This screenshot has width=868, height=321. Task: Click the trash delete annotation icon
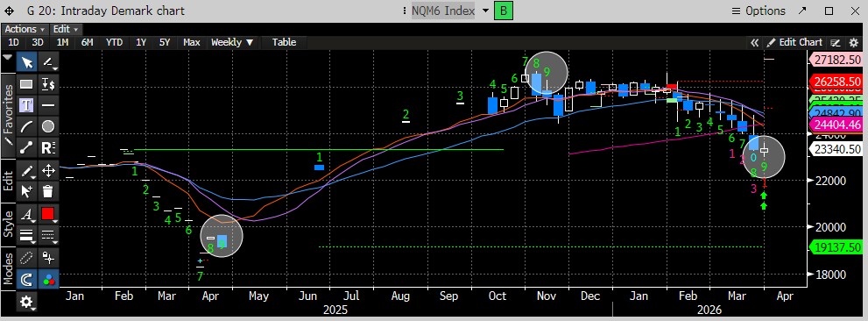point(49,191)
